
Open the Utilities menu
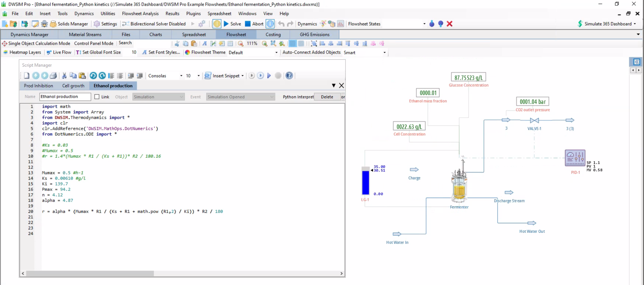(x=108, y=14)
